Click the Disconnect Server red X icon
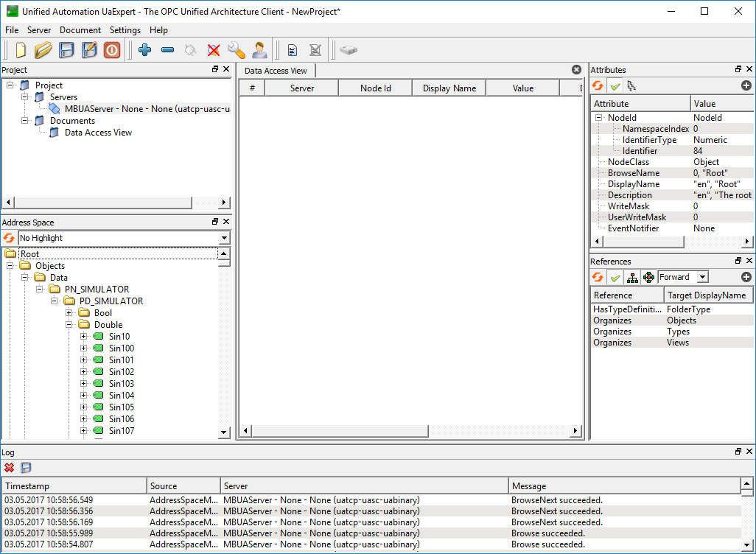This screenshot has height=554, width=756. pos(213,50)
